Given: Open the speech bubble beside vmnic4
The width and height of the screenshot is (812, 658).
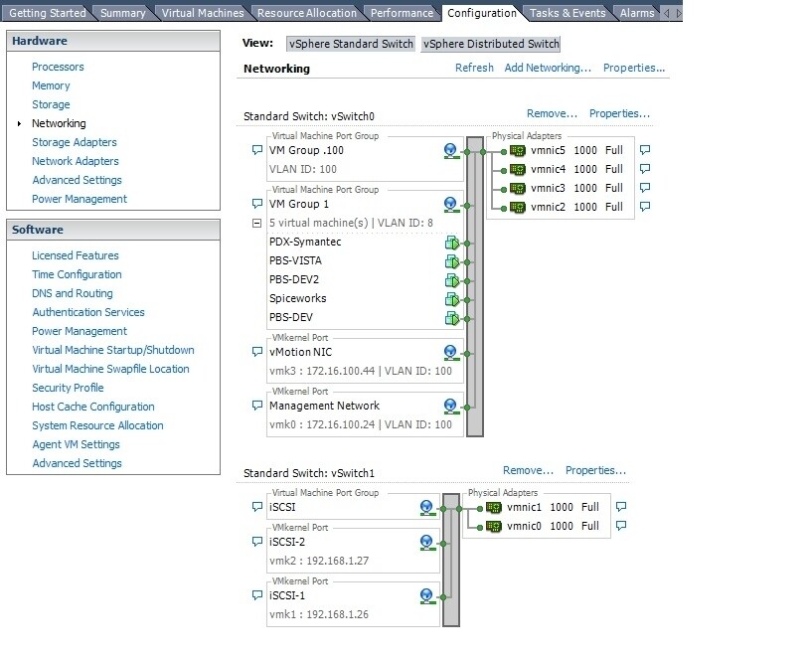Looking at the screenshot, I should tap(643, 169).
